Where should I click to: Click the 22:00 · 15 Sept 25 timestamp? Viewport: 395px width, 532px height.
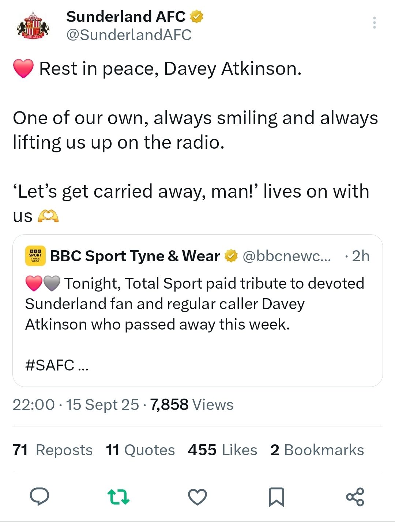click(x=76, y=405)
